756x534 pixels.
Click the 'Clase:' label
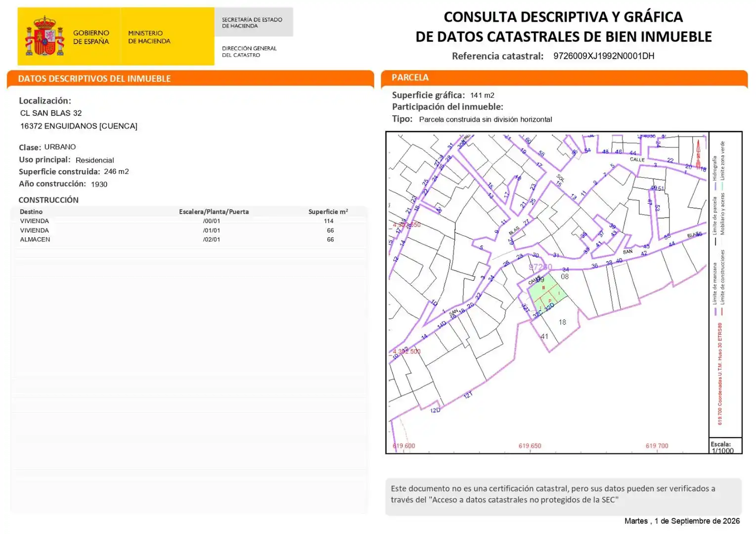click(x=30, y=147)
